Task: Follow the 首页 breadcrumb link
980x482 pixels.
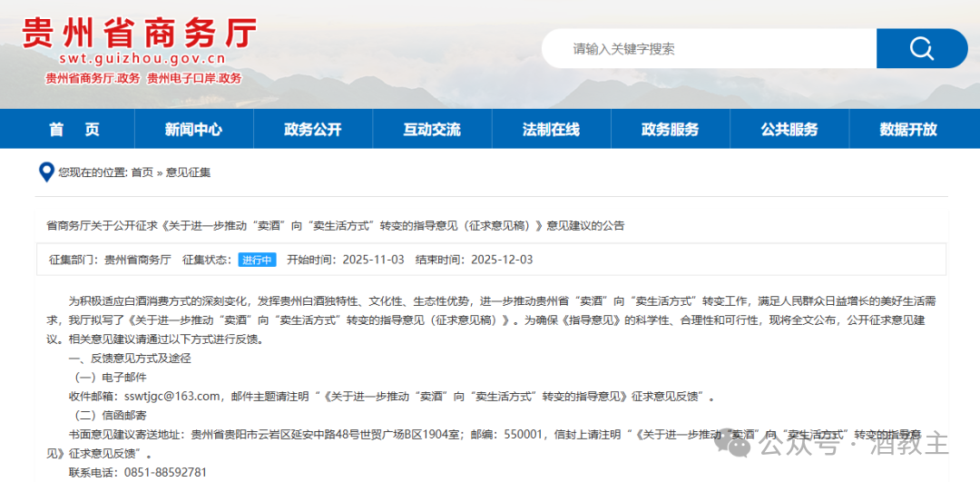Action: click(x=142, y=172)
